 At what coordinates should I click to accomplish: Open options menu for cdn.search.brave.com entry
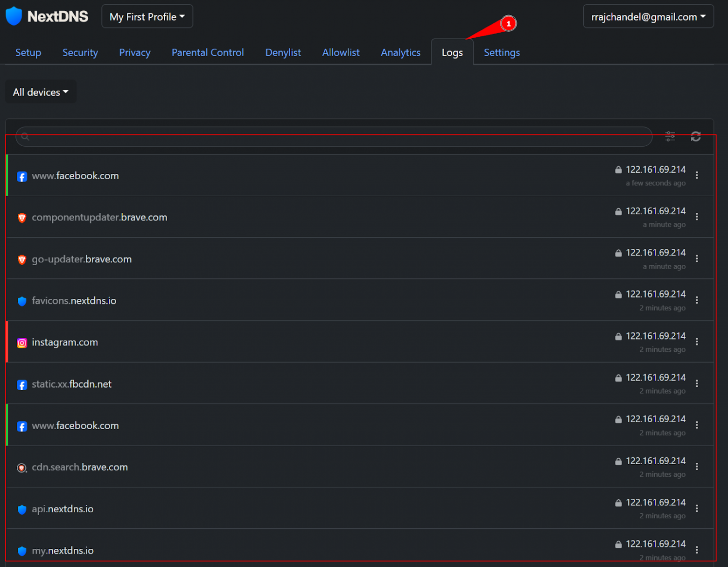coord(697,467)
